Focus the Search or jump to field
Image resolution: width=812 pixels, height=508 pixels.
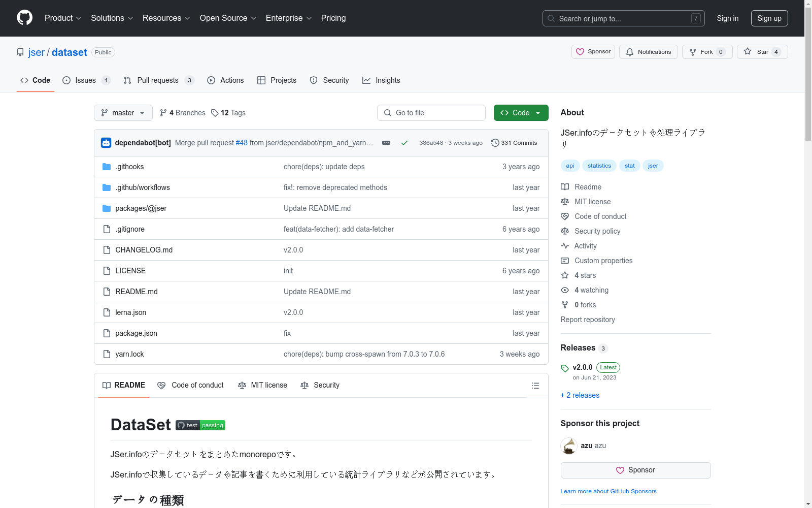(x=624, y=18)
